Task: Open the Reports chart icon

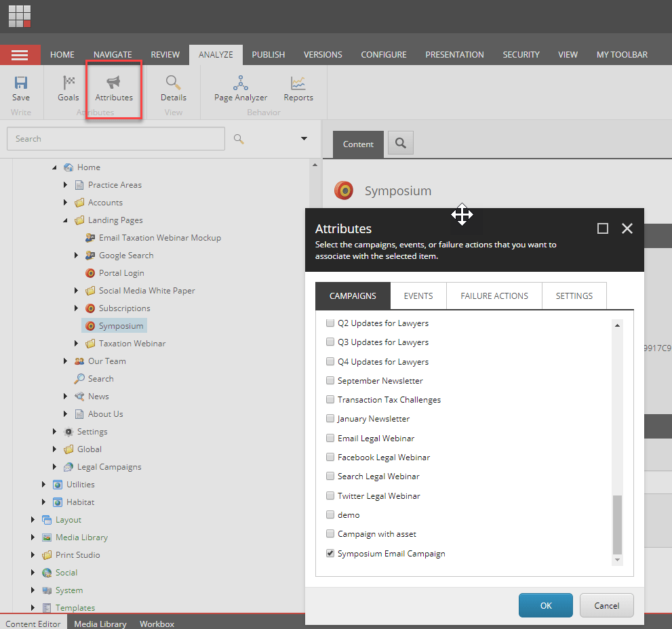Action: (x=298, y=82)
